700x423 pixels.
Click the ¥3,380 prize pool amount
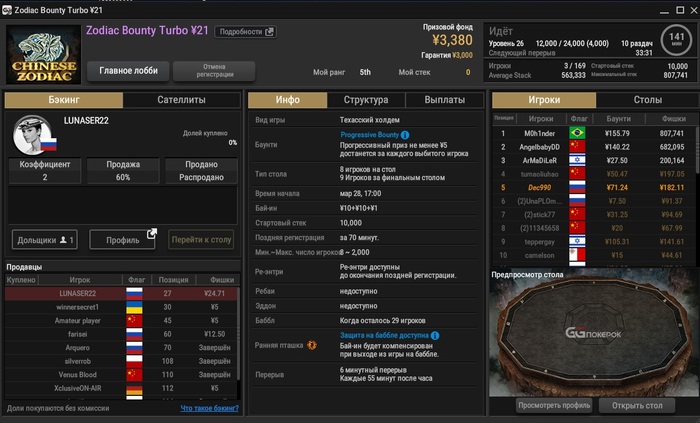pos(452,40)
